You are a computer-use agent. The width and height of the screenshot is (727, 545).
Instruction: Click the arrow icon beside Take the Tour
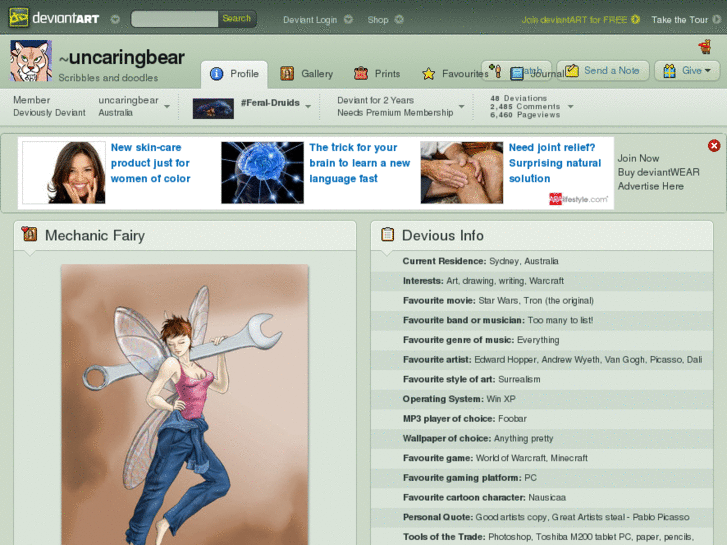717,19
